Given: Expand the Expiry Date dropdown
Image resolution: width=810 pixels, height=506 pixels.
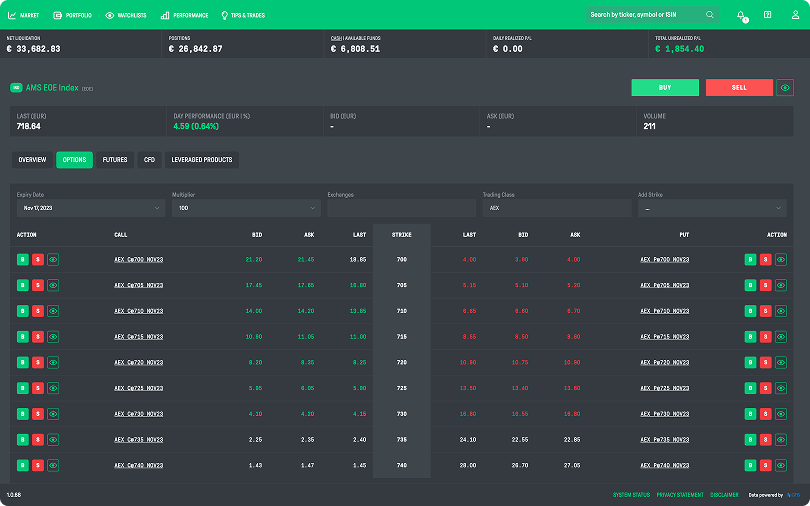Looking at the screenshot, I should (x=90, y=208).
